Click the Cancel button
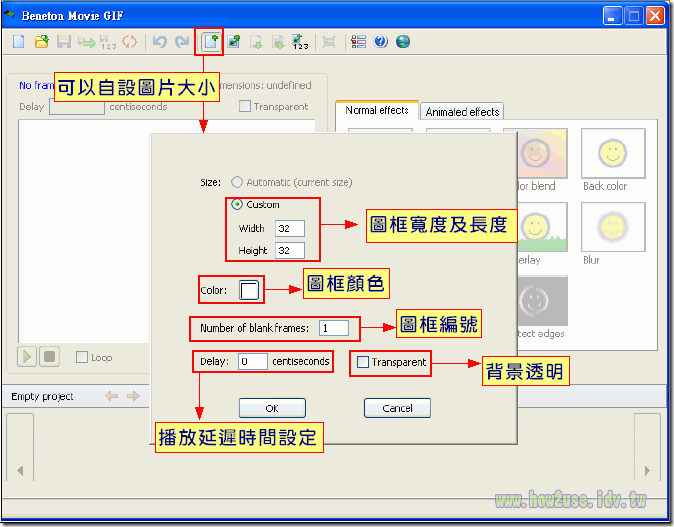The width and height of the screenshot is (674, 527). click(397, 408)
